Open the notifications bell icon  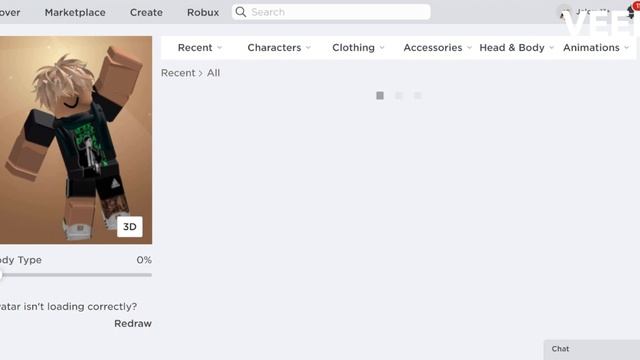click(x=631, y=11)
